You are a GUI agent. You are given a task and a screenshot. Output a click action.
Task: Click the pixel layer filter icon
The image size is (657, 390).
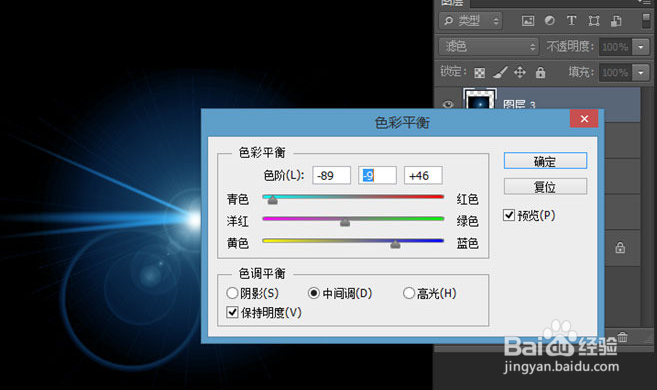[528, 21]
